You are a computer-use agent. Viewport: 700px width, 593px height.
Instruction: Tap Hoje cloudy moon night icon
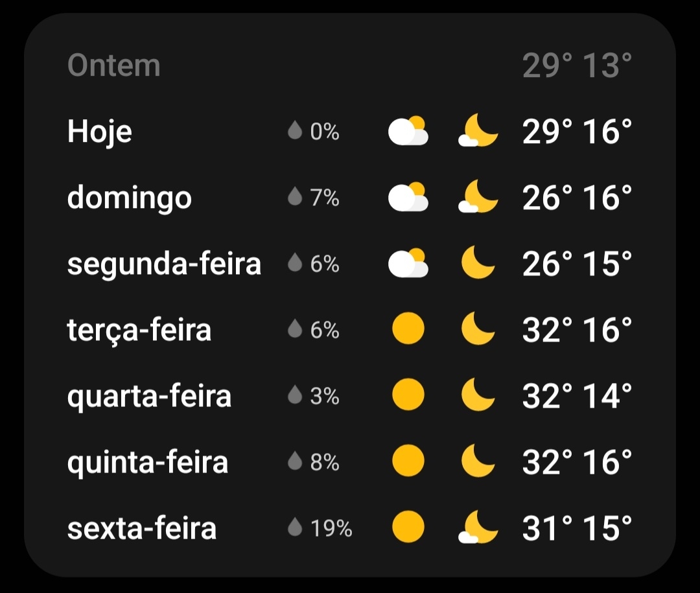click(478, 132)
